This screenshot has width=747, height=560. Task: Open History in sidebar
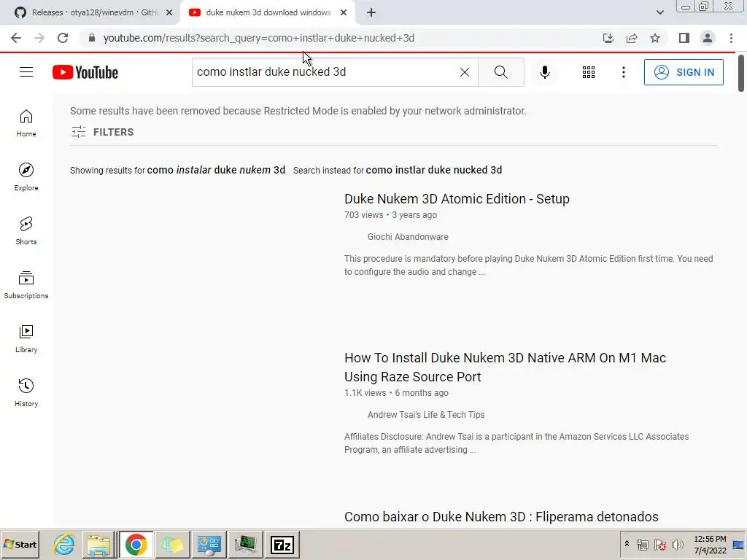click(26, 392)
